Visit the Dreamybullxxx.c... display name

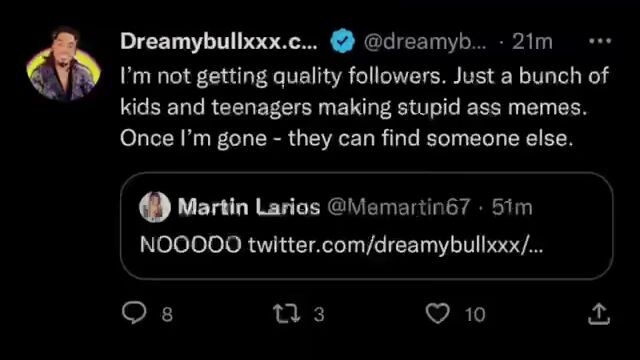(219, 41)
